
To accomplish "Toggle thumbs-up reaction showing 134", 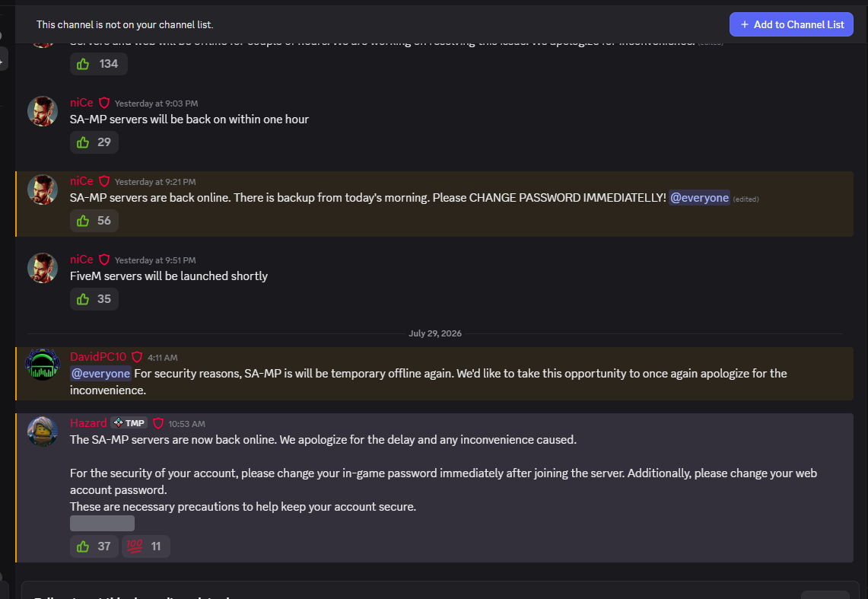I will coord(99,64).
